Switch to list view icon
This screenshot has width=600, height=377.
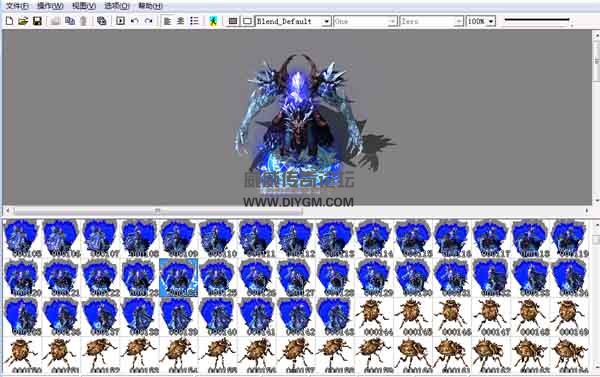pos(194,21)
